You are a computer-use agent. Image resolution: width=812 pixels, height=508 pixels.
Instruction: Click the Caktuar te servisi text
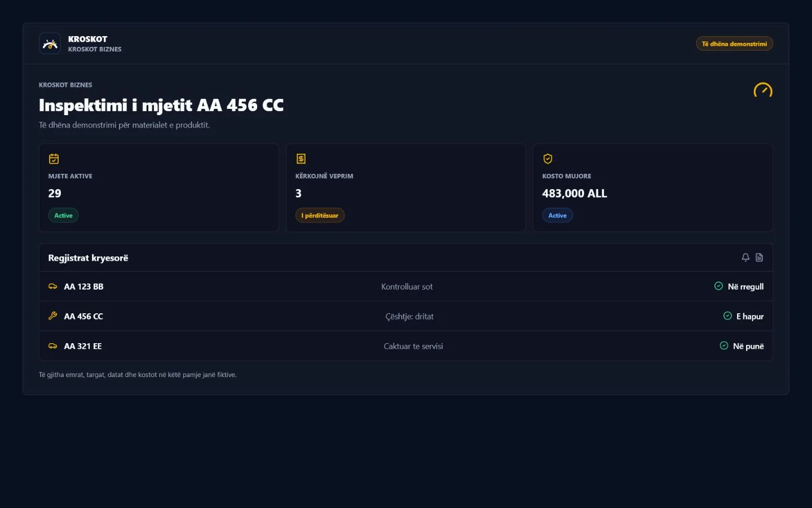click(413, 346)
